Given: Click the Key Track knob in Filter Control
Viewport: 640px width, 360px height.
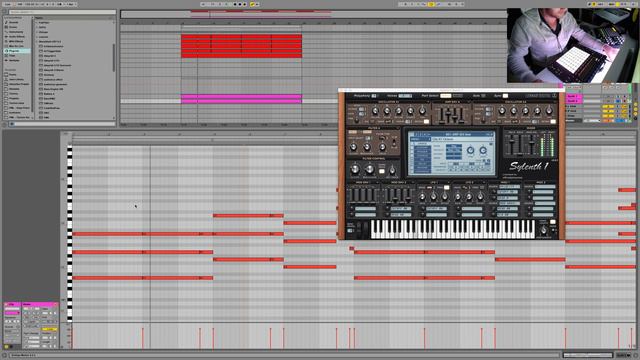Looking at the screenshot, I should [x=392, y=170].
